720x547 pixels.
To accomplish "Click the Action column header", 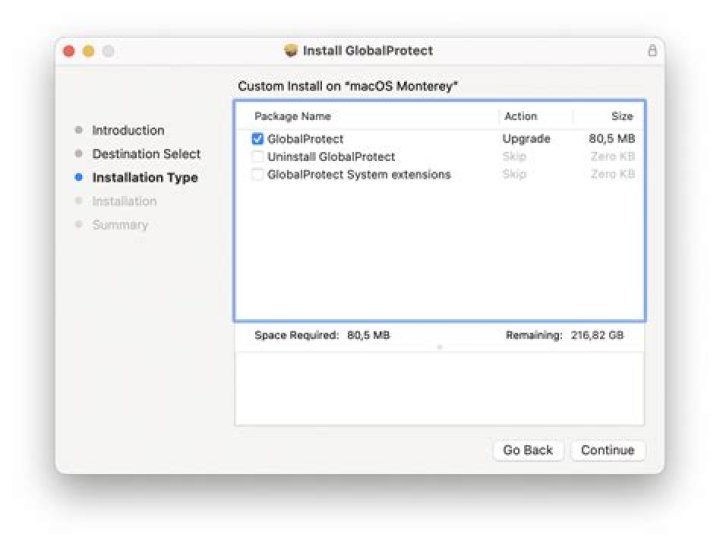I will point(521,116).
